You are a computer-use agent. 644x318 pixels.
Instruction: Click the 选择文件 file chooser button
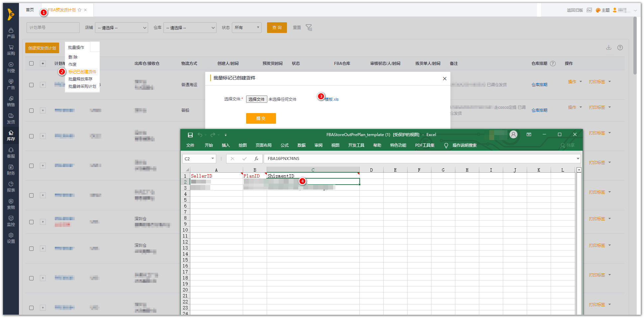[256, 99]
